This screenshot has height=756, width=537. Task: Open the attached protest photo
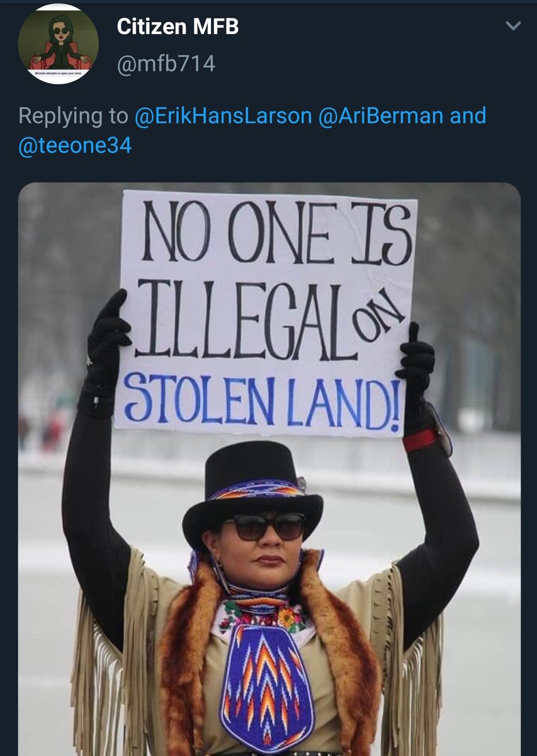coord(269,469)
